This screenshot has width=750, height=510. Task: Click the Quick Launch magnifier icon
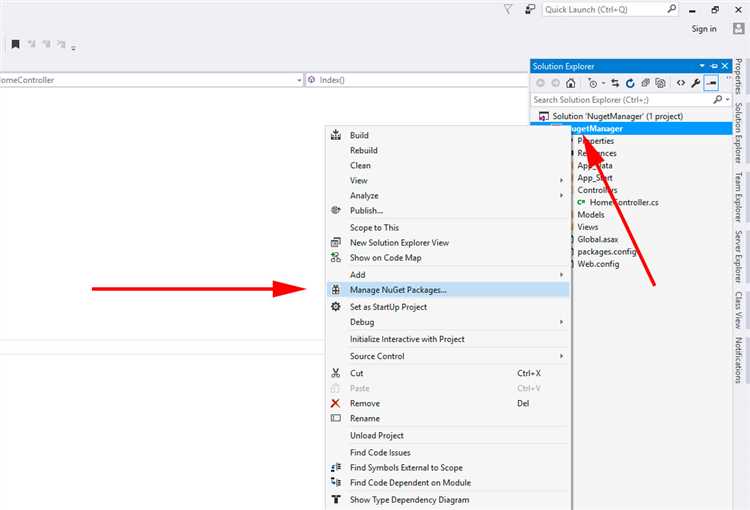[x=672, y=9]
